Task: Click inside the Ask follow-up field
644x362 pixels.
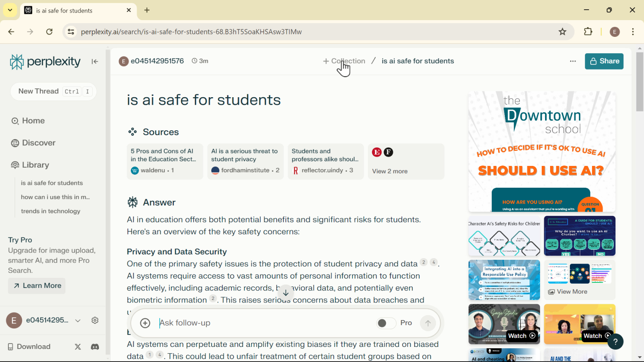Action: tap(252, 323)
